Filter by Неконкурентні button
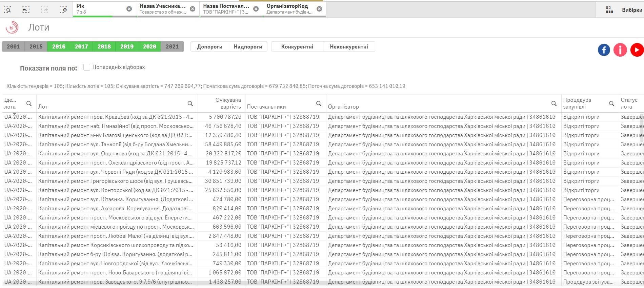 tap(349, 47)
